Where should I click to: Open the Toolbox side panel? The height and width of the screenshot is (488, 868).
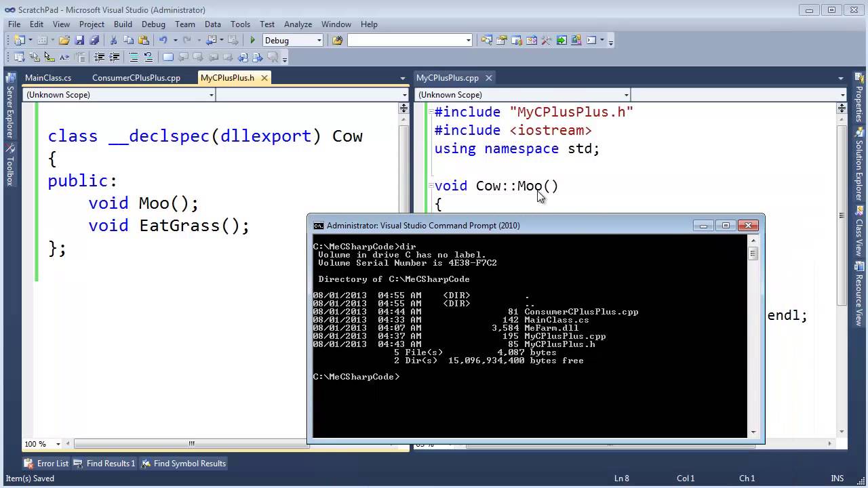pyautogui.click(x=10, y=165)
